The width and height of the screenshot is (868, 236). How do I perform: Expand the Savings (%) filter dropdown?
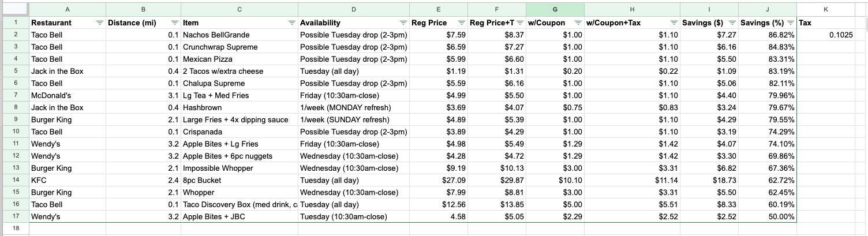click(791, 23)
